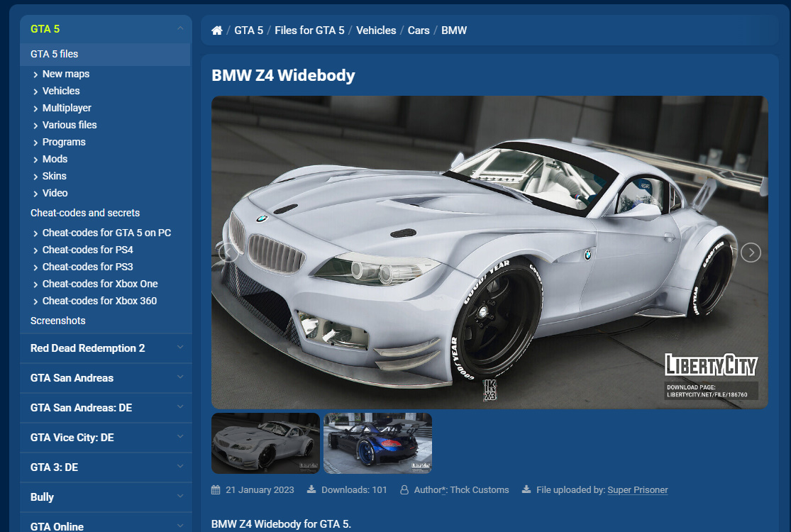Open Cheat-codes for Xbox 360
The width and height of the screenshot is (791, 532).
[x=99, y=301]
